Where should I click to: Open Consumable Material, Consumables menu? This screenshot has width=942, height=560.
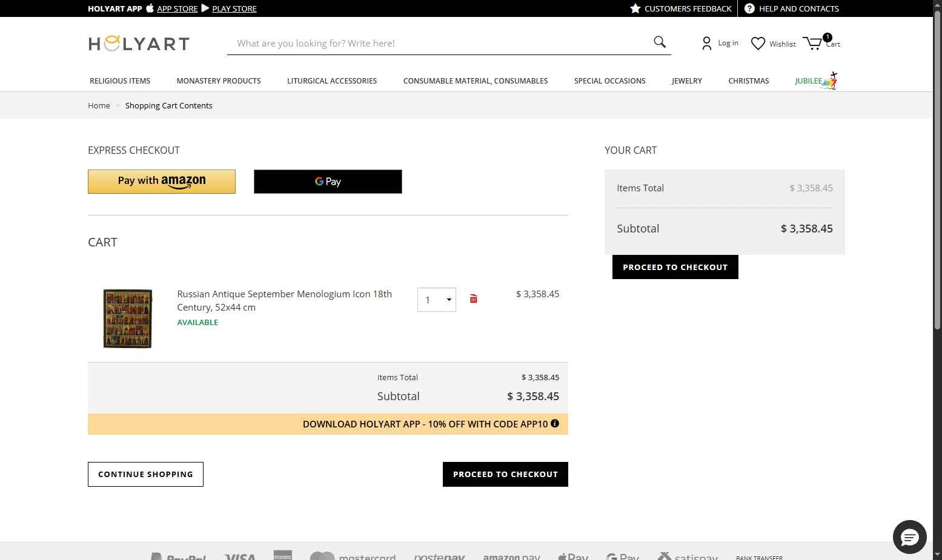pos(476,81)
